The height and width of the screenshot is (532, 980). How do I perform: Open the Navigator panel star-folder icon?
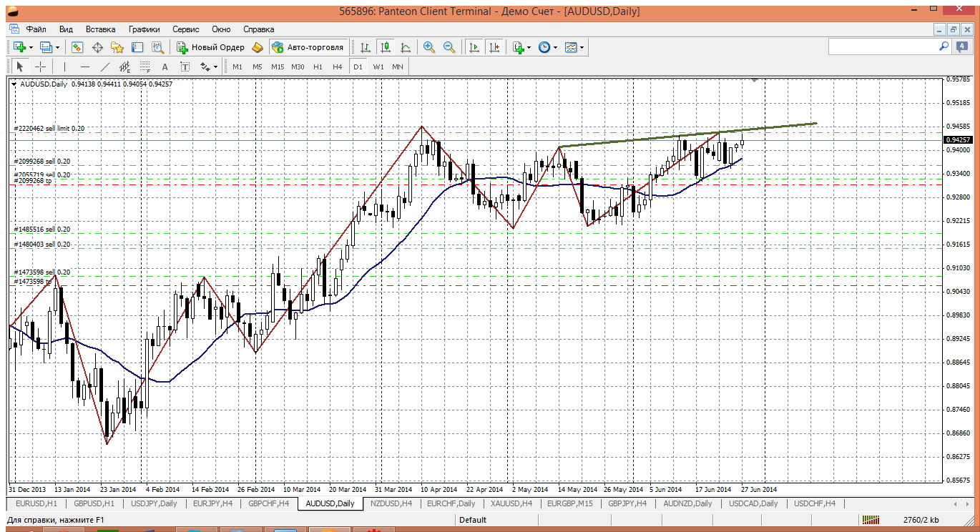coord(117,47)
